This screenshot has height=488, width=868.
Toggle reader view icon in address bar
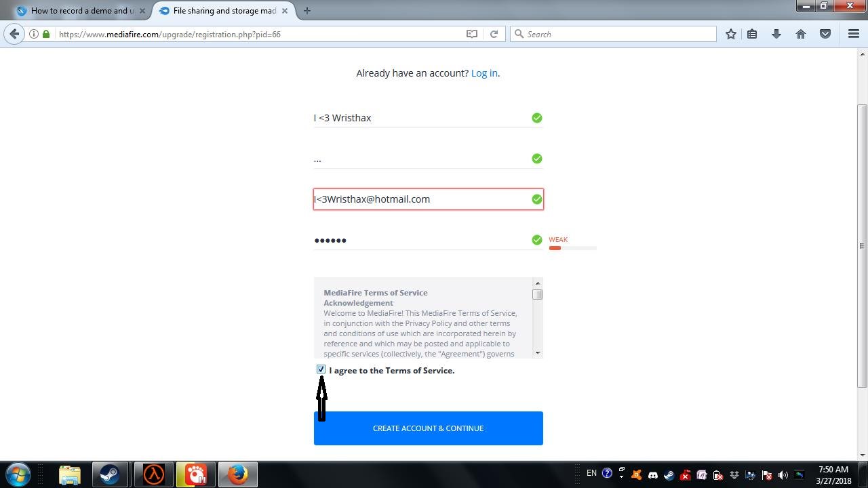(472, 34)
